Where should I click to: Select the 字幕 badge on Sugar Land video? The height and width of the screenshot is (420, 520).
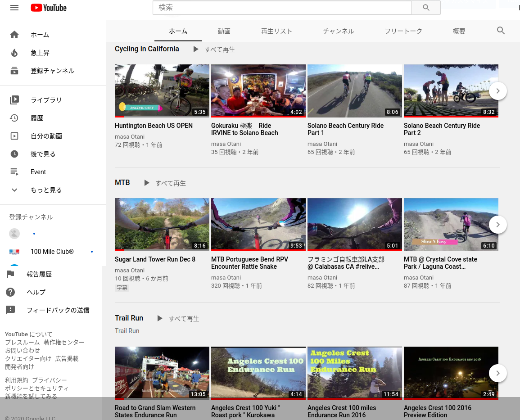[122, 287]
